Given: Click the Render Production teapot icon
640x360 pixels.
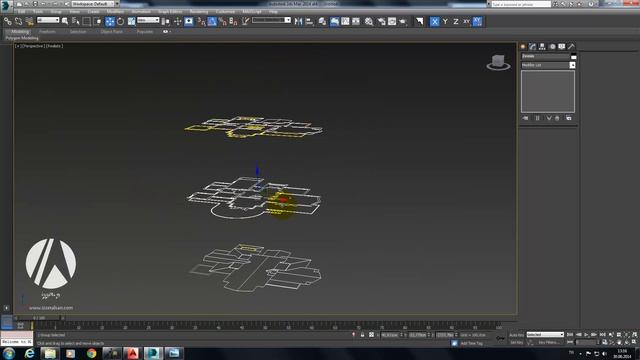Looking at the screenshot, I should 403,21.
